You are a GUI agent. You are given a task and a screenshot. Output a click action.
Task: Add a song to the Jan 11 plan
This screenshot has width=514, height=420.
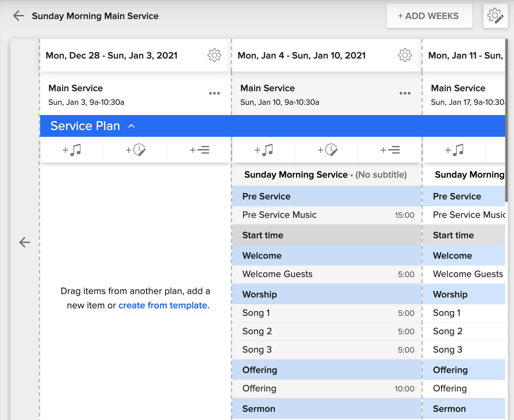click(x=454, y=150)
